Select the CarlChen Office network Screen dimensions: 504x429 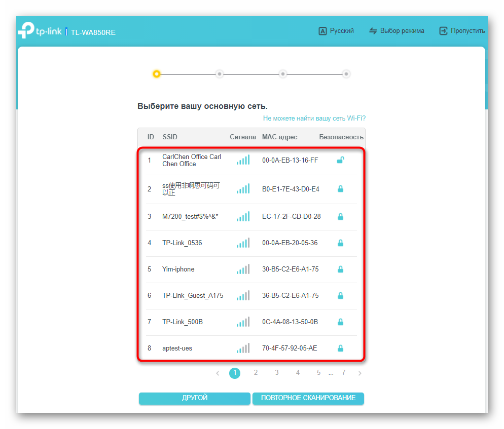[251, 160]
